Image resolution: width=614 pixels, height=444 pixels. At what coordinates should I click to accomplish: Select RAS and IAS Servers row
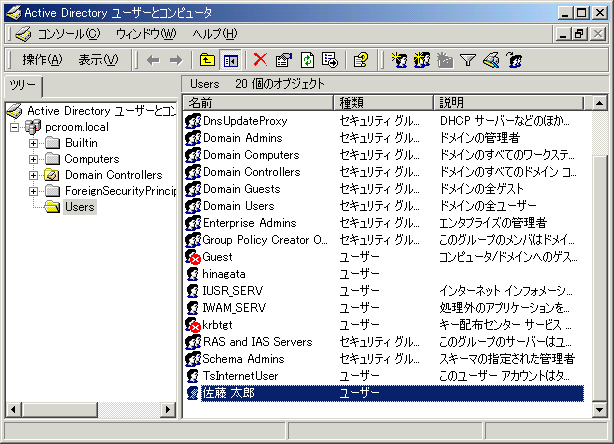point(384,342)
